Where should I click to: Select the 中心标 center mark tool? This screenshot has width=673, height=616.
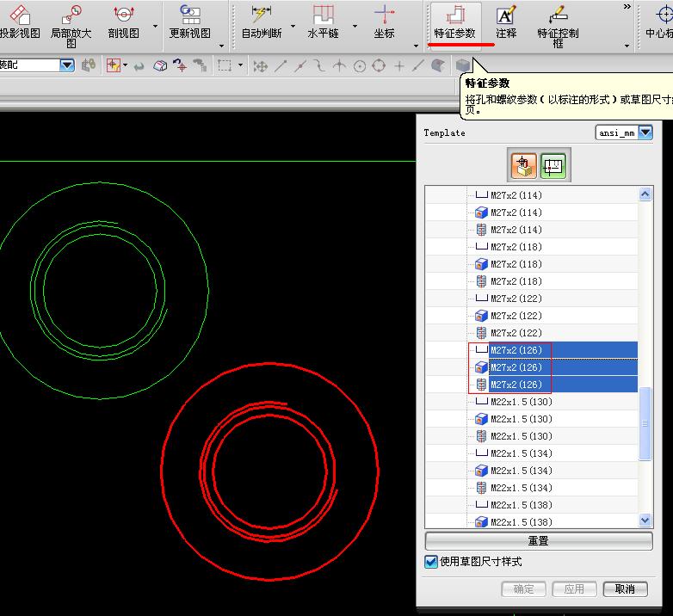coord(660,22)
